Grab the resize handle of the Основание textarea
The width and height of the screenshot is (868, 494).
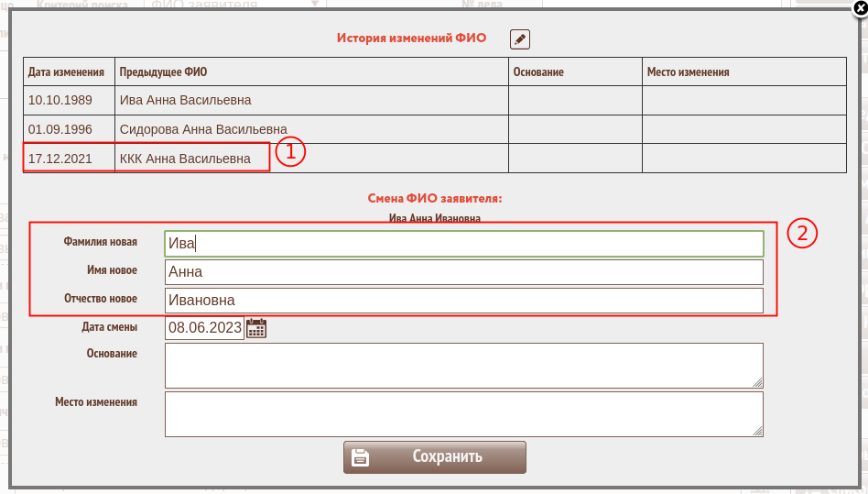click(x=758, y=383)
